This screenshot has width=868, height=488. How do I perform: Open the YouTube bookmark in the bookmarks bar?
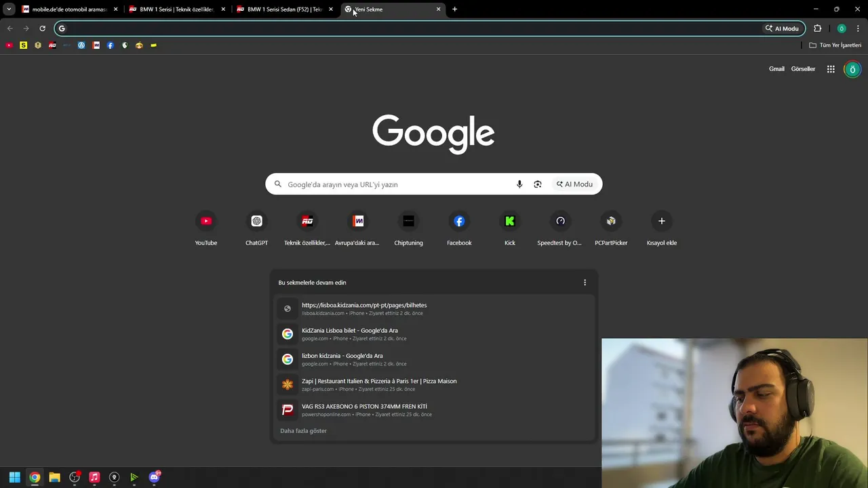(9, 45)
